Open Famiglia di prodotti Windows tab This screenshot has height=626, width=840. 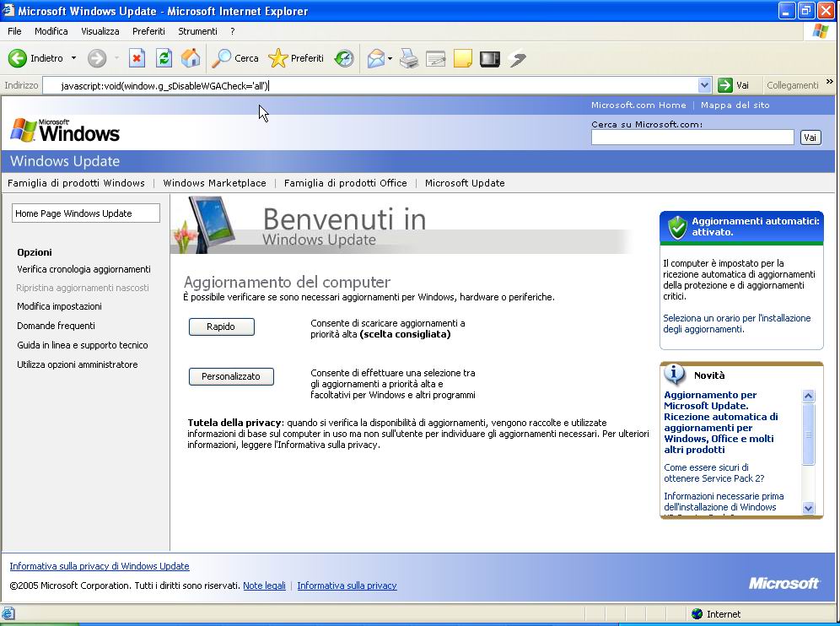coord(76,183)
